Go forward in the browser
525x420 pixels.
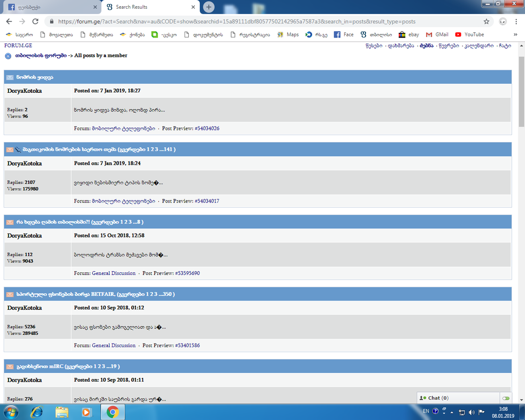[22, 22]
